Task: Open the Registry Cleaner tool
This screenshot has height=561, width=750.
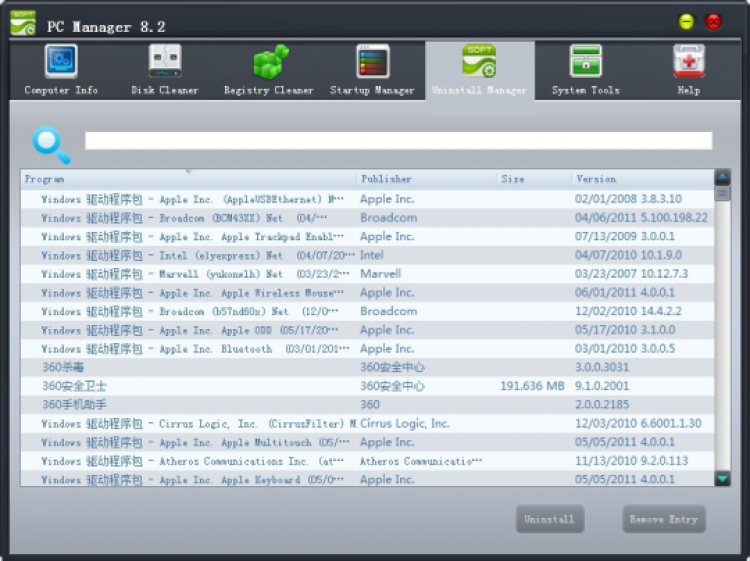Action: click(269, 70)
